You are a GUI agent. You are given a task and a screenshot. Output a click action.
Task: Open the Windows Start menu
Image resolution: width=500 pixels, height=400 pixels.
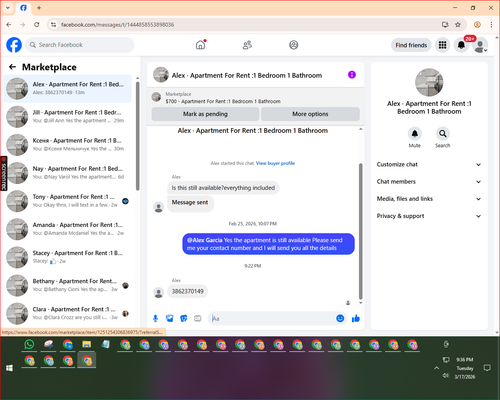click(x=9, y=368)
